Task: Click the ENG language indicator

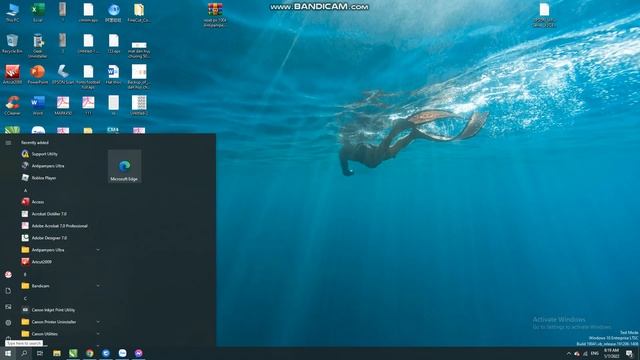Action: (x=595, y=353)
